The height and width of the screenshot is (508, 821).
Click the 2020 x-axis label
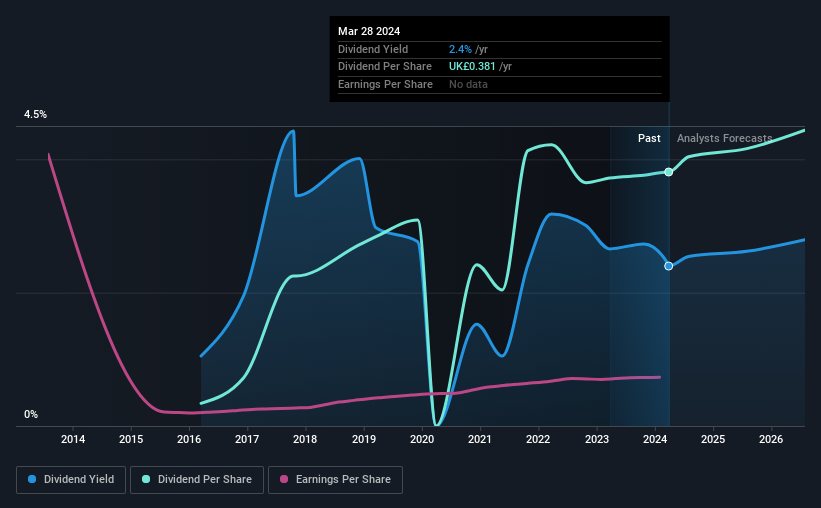point(422,439)
